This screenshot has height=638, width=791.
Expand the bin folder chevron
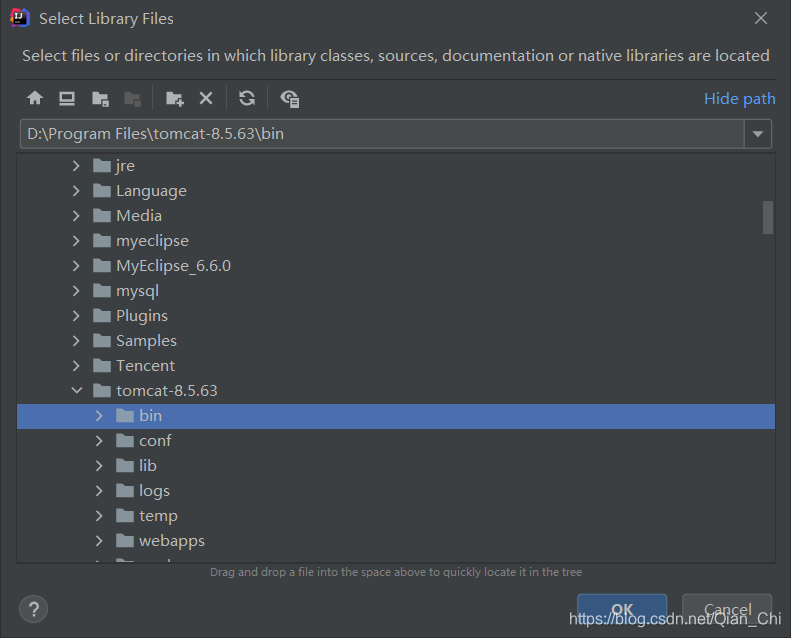tap(99, 416)
